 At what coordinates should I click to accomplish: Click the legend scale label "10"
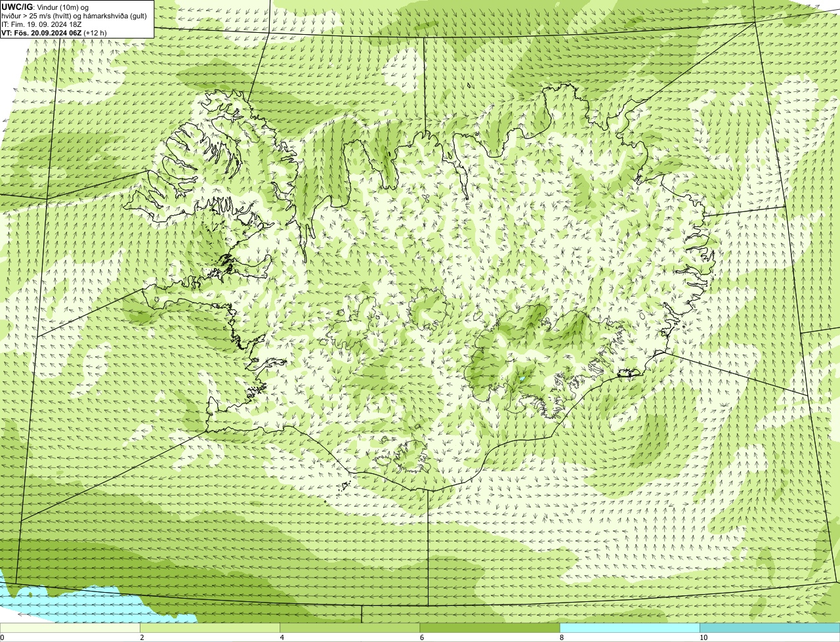click(703, 637)
